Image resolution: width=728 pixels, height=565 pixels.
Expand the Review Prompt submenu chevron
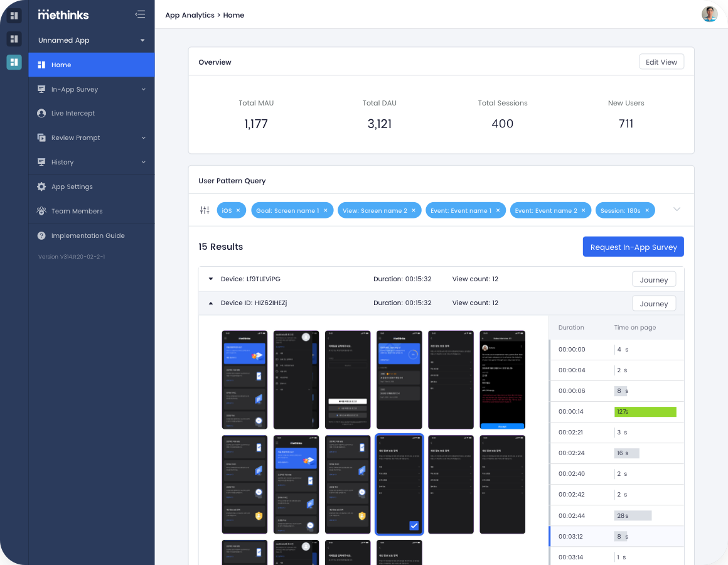point(144,138)
